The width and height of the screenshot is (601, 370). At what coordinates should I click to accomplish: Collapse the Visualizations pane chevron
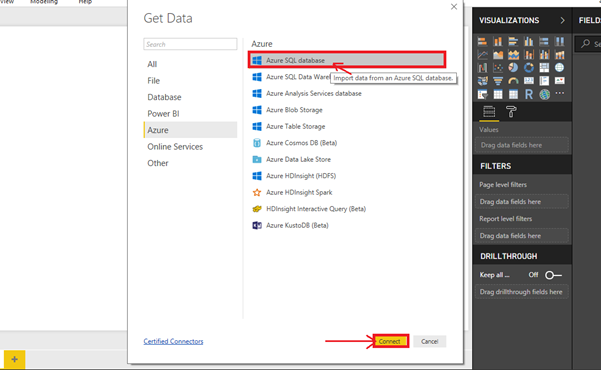tap(562, 20)
